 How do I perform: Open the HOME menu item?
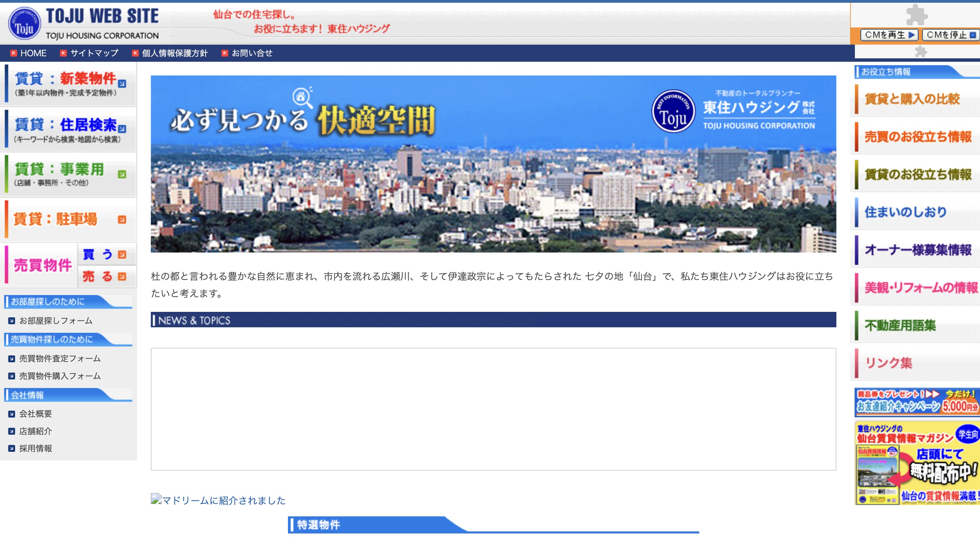click(x=34, y=53)
